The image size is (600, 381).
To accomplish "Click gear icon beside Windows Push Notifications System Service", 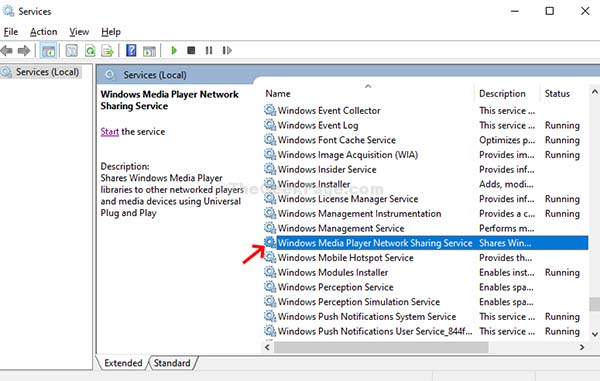I will (270, 316).
